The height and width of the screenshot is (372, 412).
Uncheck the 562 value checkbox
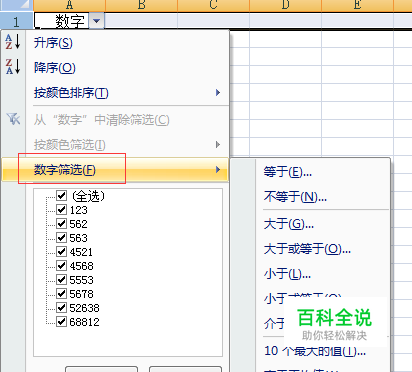(x=61, y=224)
